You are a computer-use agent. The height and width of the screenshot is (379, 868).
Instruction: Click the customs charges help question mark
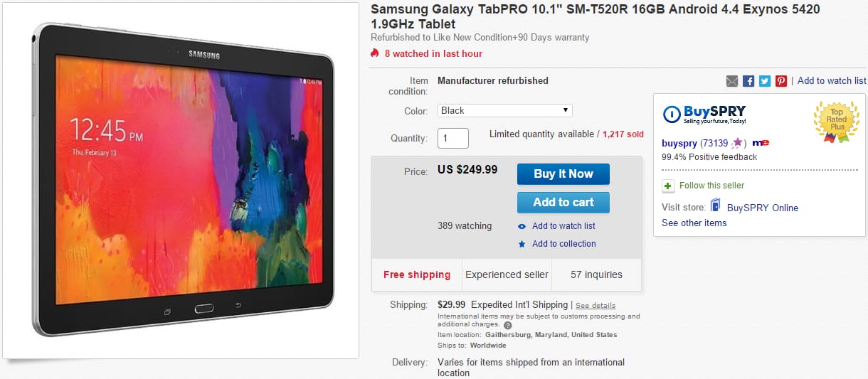point(507,325)
